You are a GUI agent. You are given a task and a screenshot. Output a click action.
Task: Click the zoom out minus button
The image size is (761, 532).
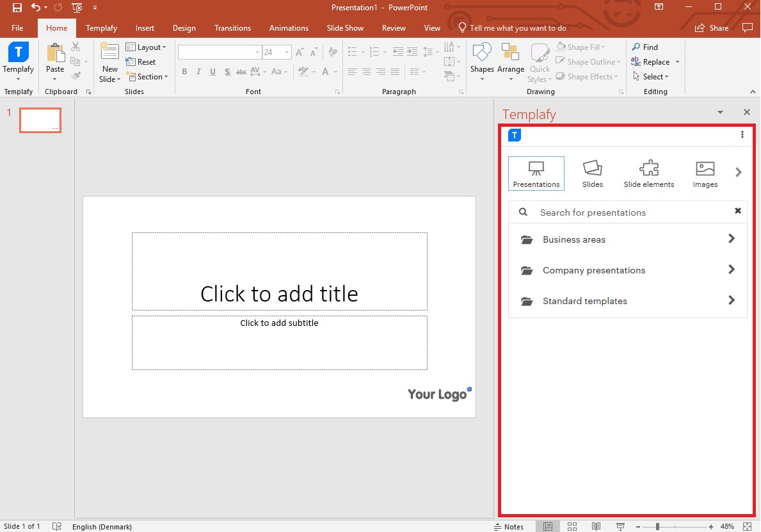coord(638,527)
